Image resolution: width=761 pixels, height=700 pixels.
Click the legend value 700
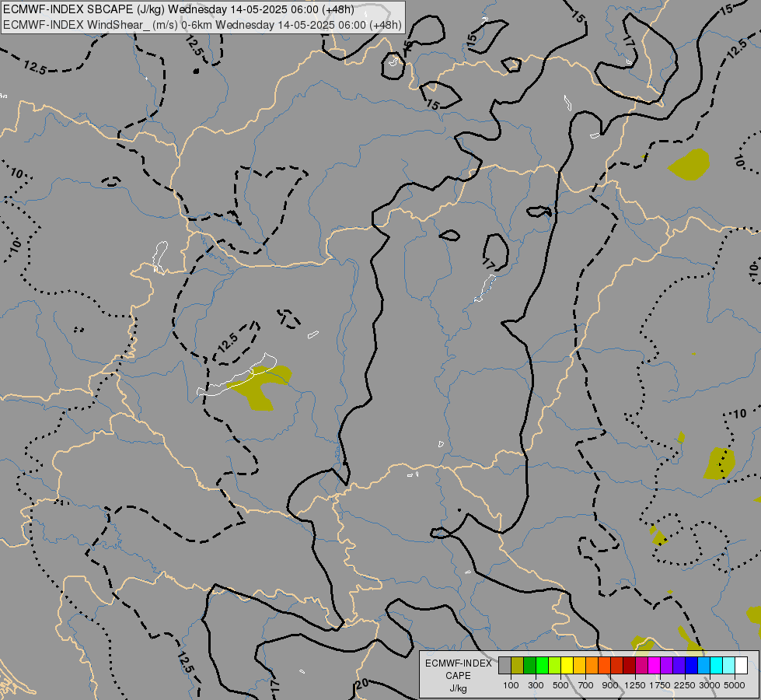pos(586,685)
